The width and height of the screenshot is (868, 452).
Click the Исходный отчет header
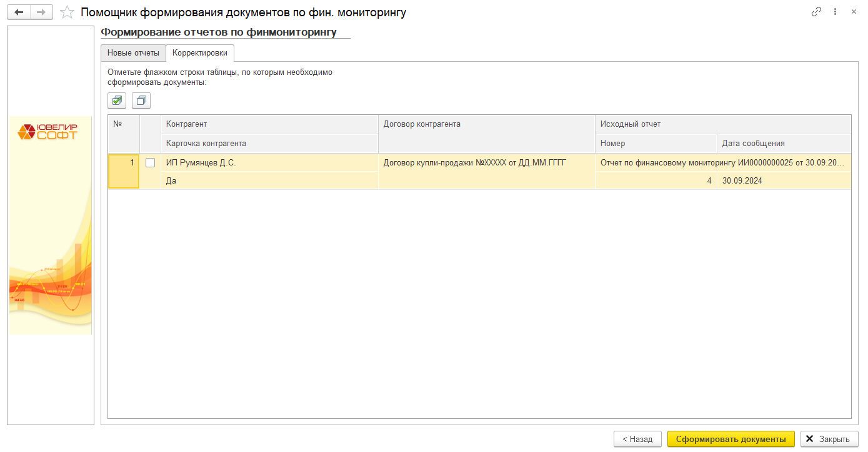pos(723,124)
